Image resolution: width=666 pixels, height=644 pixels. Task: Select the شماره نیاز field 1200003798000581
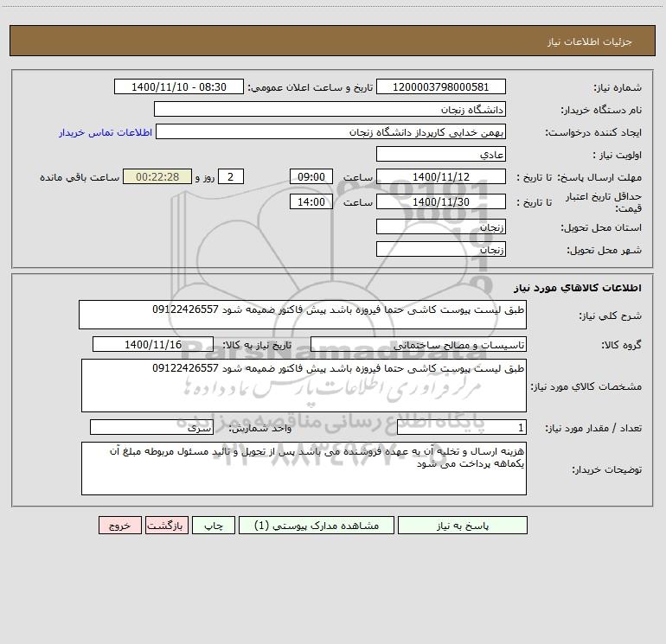(441, 86)
